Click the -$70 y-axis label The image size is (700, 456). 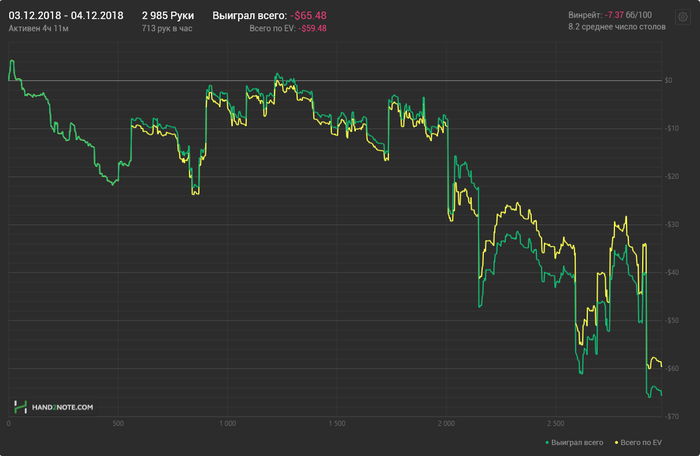click(672, 417)
